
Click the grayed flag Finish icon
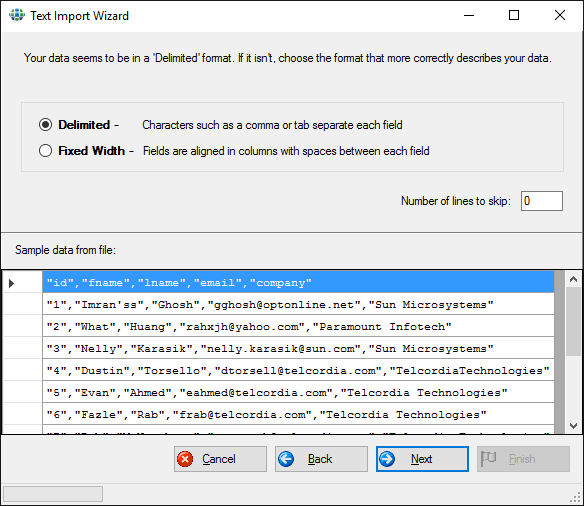pyautogui.click(x=488, y=458)
